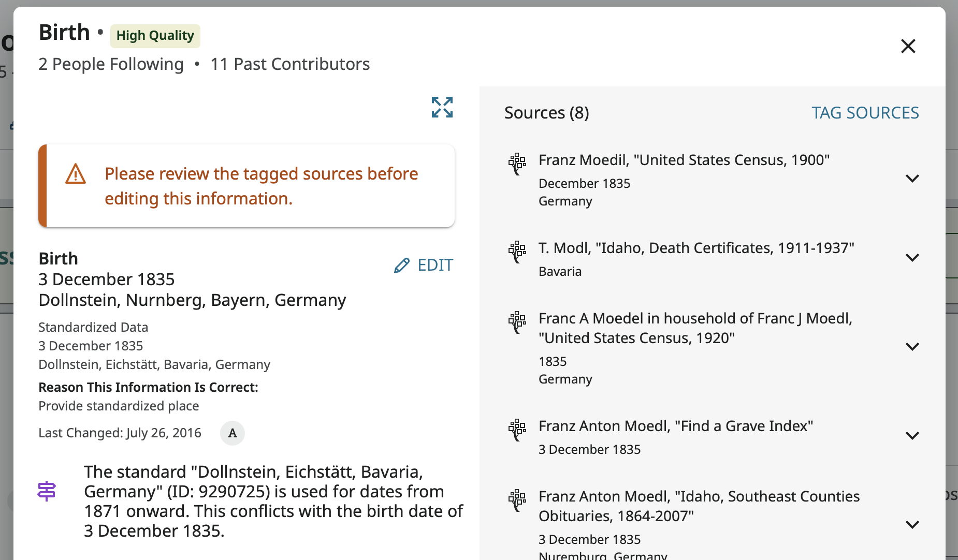Image resolution: width=958 pixels, height=560 pixels.
Task: Open the Franz Anton Moedl Find a Grave source title
Action: pyautogui.click(x=675, y=426)
